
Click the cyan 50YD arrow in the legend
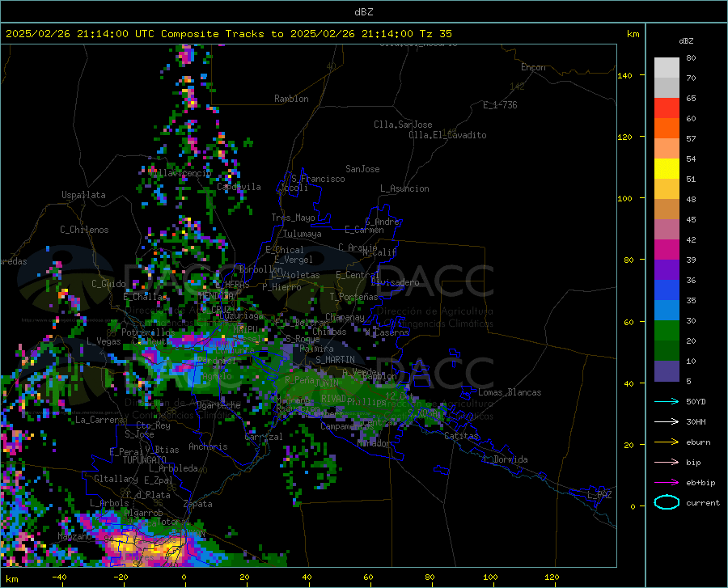click(667, 401)
